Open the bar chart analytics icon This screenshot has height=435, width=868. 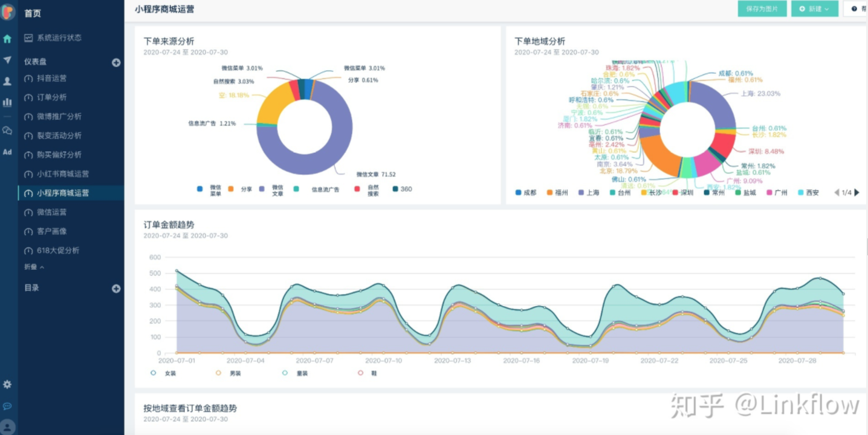tap(7, 102)
